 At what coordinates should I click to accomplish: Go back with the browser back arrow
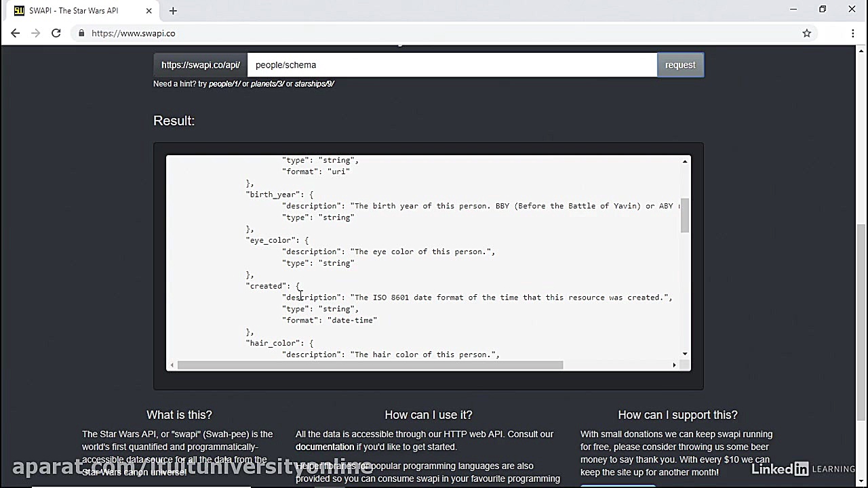16,33
